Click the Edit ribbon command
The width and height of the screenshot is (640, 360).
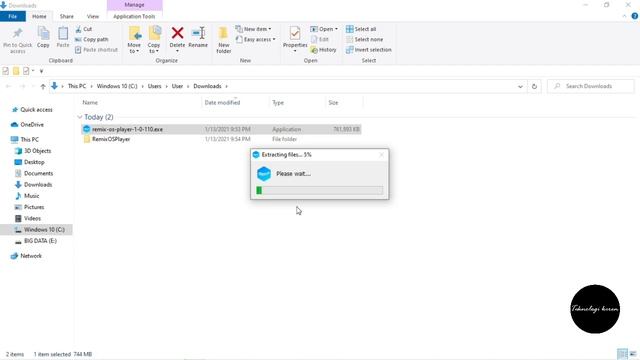pos(320,40)
